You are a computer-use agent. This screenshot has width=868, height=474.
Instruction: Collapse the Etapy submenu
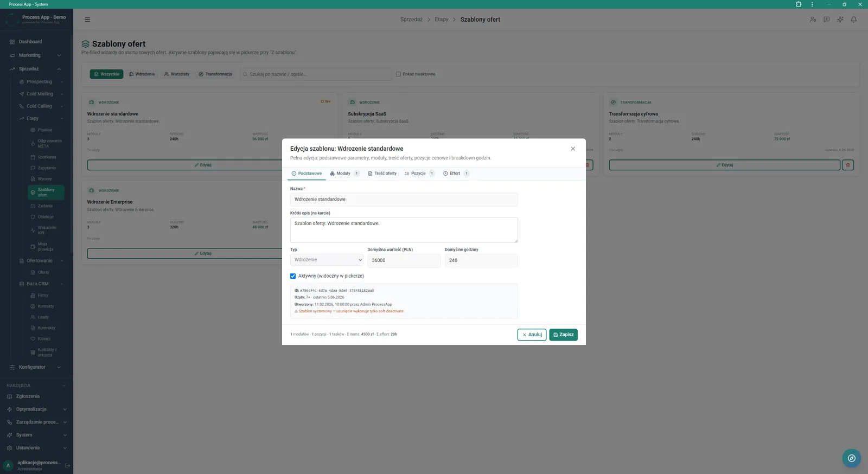pyautogui.click(x=41, y=118)
